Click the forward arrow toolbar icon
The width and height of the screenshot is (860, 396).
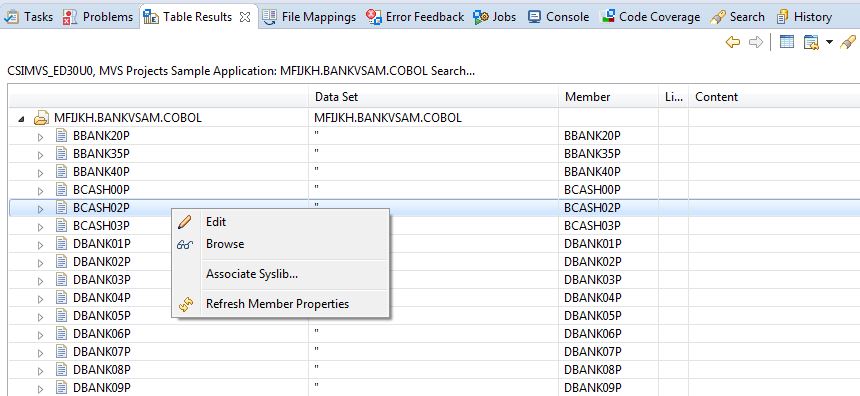756,42
